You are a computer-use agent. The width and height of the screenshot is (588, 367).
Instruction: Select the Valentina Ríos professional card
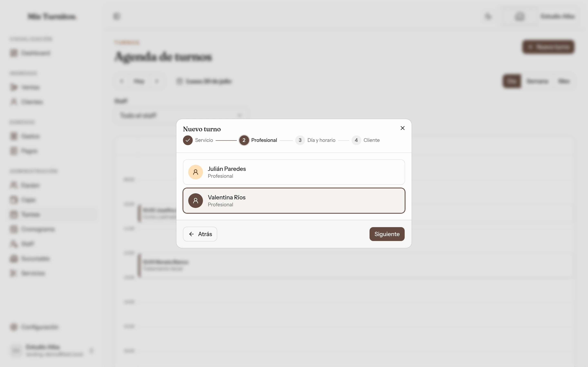tap(294, 201)
